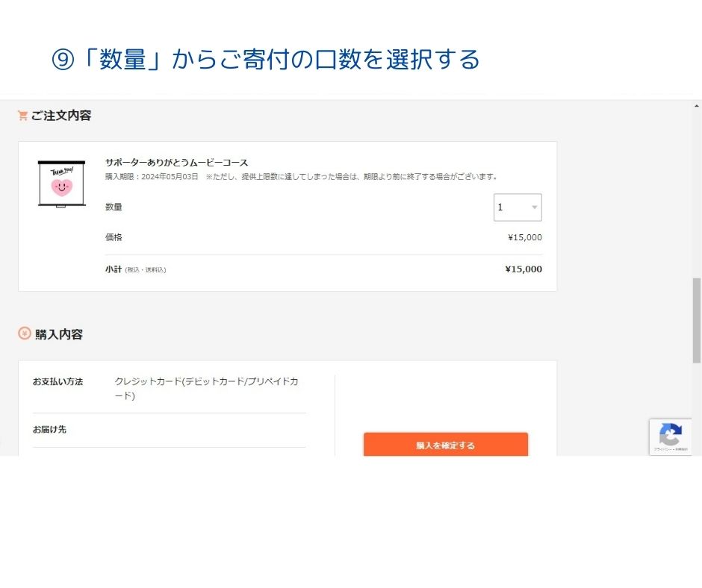Click the 数量 label
Screen dimensions: 702x588
[114, 207]
